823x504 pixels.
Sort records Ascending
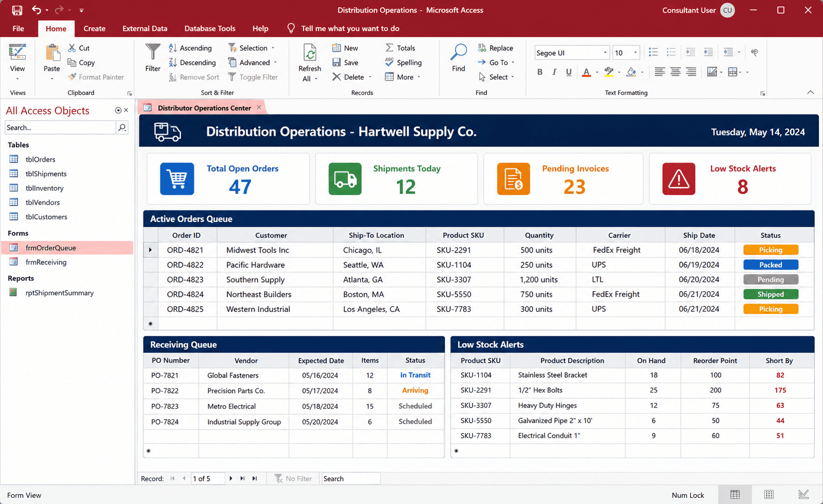pyautogui.click(x=190, y=48)
